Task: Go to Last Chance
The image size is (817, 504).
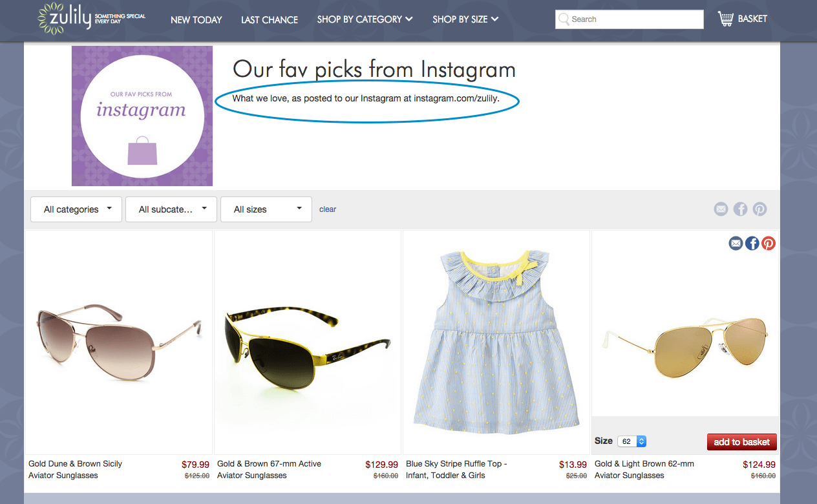Action: [x=270, y=20]
